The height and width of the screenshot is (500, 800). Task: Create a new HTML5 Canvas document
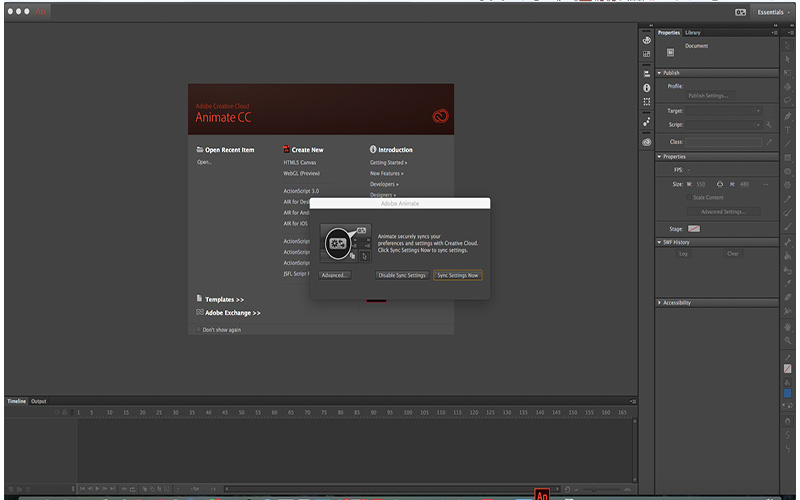(299, 163)
